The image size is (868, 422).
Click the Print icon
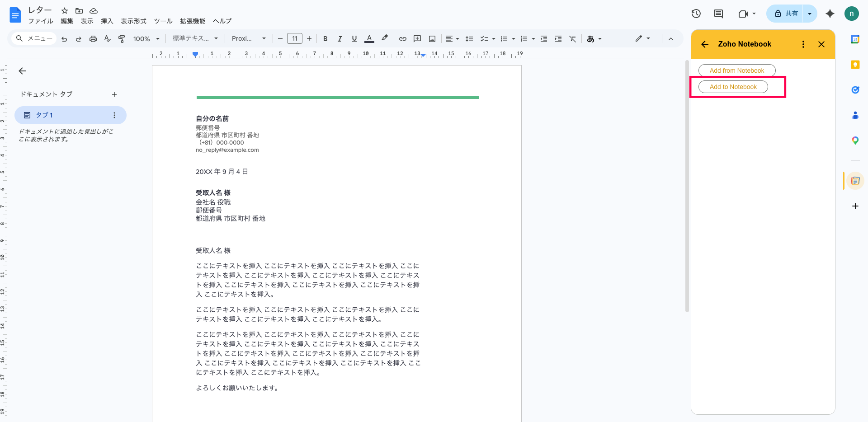click(x=93, y=39)
